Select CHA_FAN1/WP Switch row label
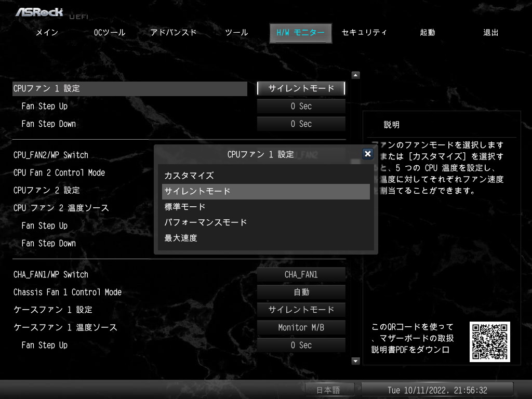Screen dimensions: 532x399 pyautogui.click(x=51, y=274)
